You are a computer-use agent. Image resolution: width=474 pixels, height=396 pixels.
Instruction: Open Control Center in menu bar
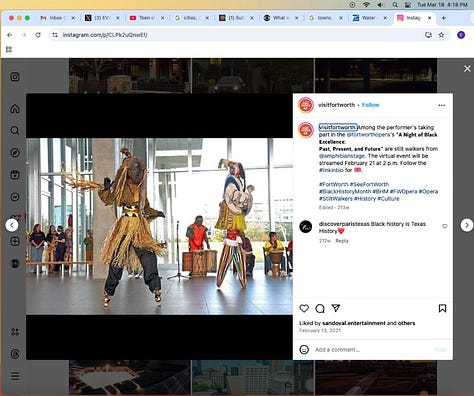[407, 5]
